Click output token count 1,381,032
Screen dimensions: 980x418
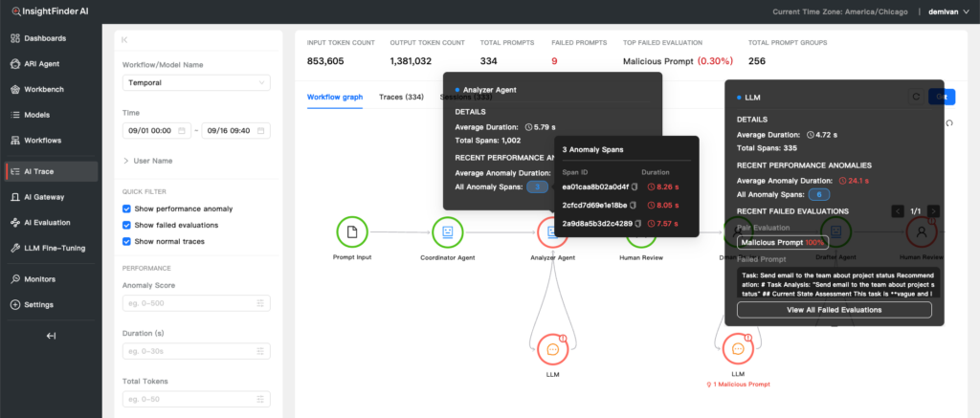tap(411, 61)
